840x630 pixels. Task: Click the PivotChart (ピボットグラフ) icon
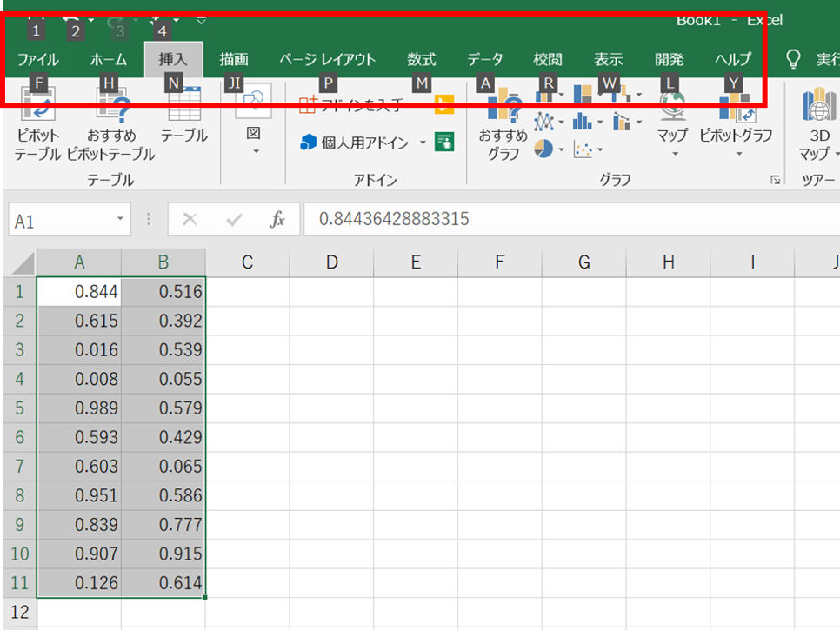coord(737,106)
